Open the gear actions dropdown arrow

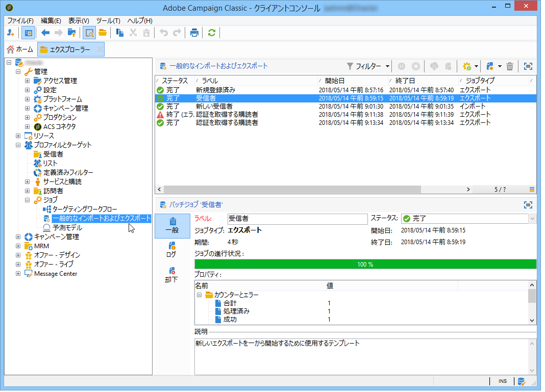pyautogui.click(x=477, y=66)
